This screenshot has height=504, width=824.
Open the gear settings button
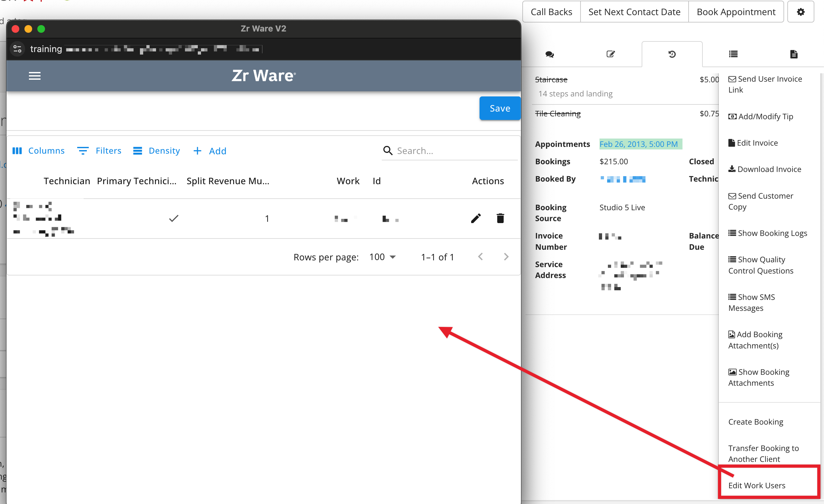801,12
